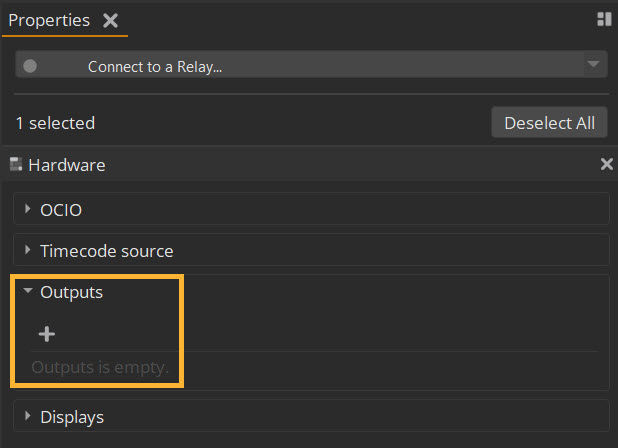The image size is (618, 448).
Task: Expand the Timecode source arrow
Action: 28,250
